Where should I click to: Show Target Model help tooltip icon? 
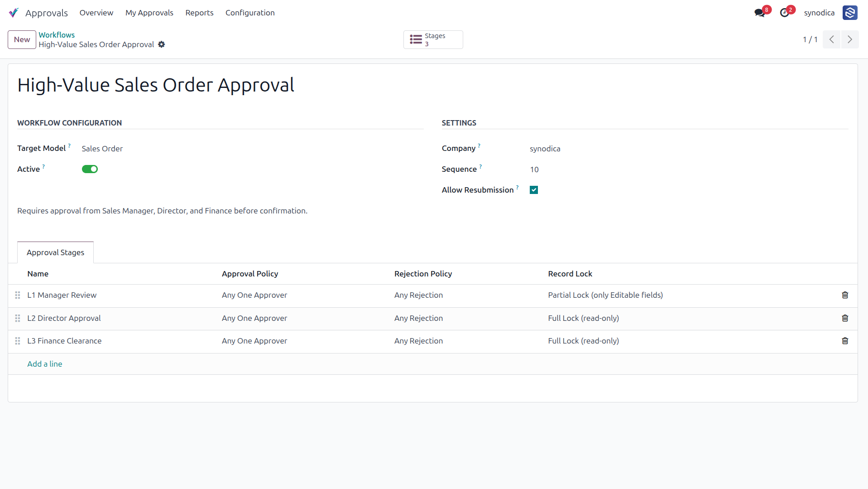tap(69, 145)
